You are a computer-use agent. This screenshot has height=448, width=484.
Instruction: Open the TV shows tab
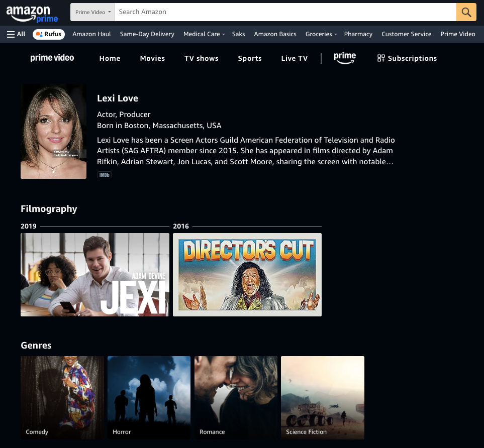pyautogui.click(x=201, y=58)
